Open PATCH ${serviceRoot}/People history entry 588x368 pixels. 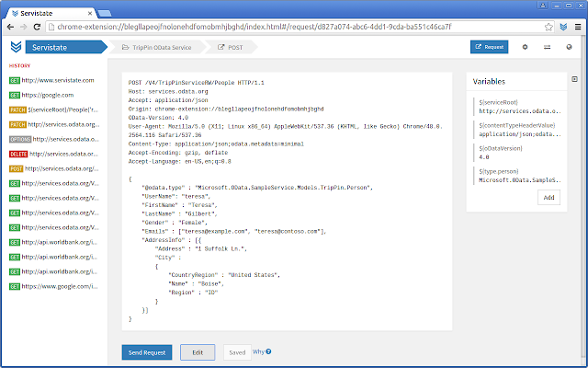(54, 110)
